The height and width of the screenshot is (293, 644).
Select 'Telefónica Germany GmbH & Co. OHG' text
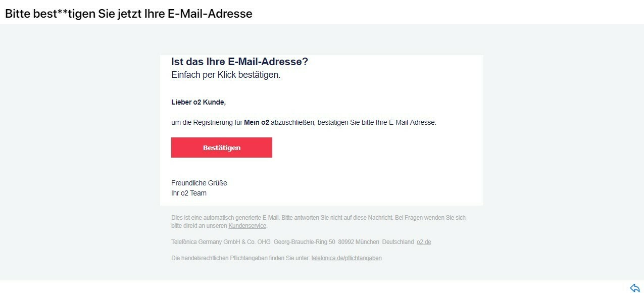[x=221, y=242]
